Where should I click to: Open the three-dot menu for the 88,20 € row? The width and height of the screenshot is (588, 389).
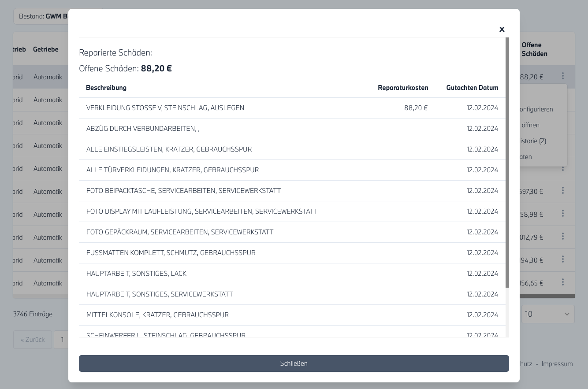point(562,76)
